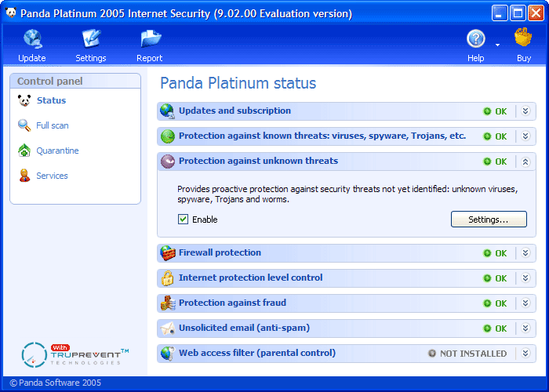Expand the Unsolicited email anti-spam section
Screen dimensions: 549x392
(525, 328)
